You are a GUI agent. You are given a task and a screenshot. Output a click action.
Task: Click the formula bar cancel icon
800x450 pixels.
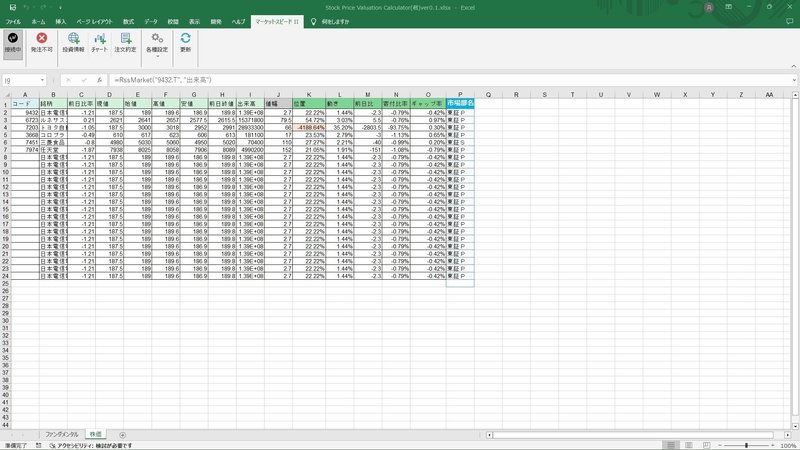[68, 80]
